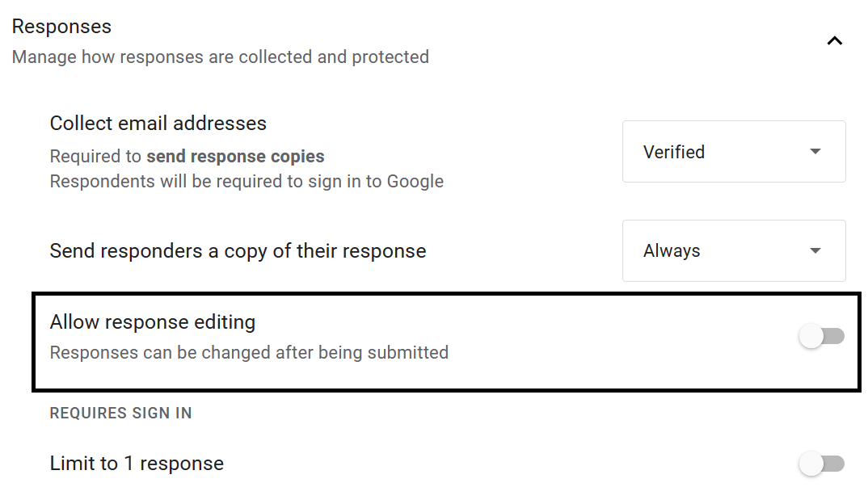Click the bold 'send response copies' text
868x504 pixels.
click(x=235, y=157)
